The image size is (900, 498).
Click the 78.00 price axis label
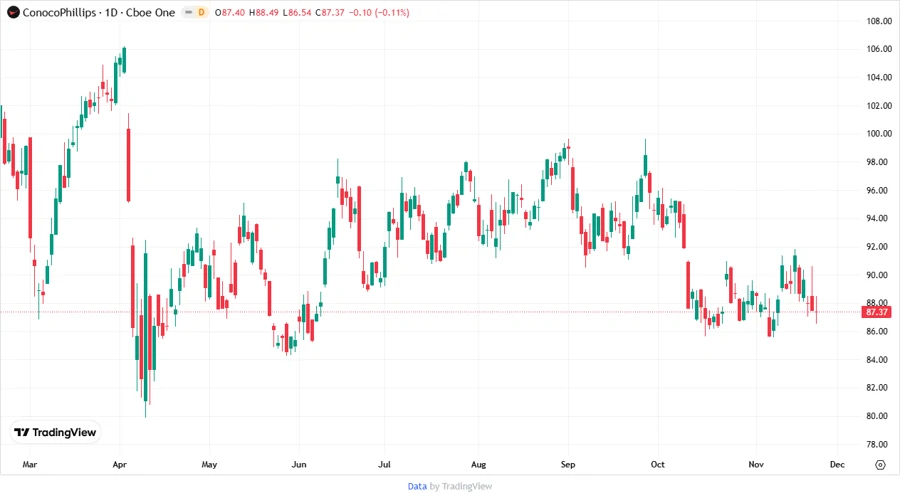pos(878,444)
